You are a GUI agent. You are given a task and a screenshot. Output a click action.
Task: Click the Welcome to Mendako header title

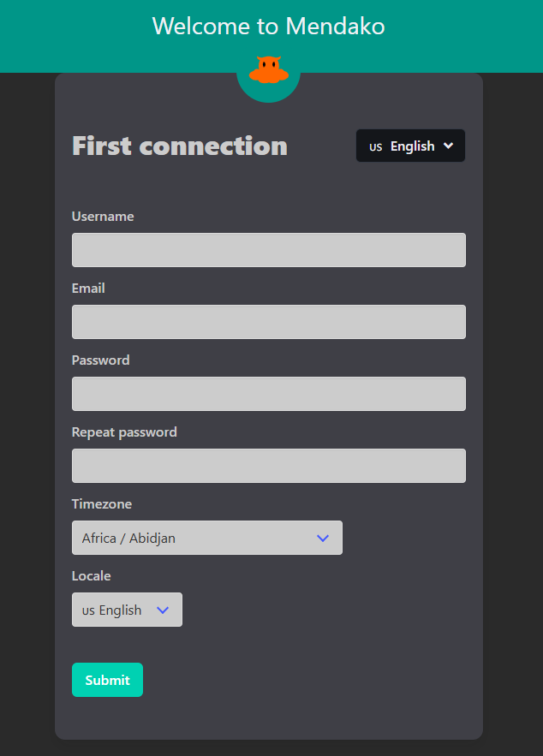pyautogui.click(x=269, y=26)
